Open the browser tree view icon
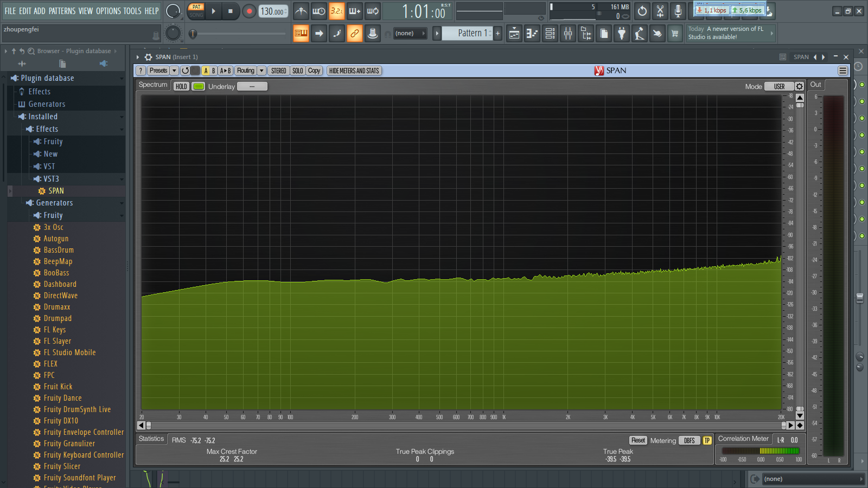Image resolution: width=868 pixels, height=488 pixels. [x=586, y=34]
